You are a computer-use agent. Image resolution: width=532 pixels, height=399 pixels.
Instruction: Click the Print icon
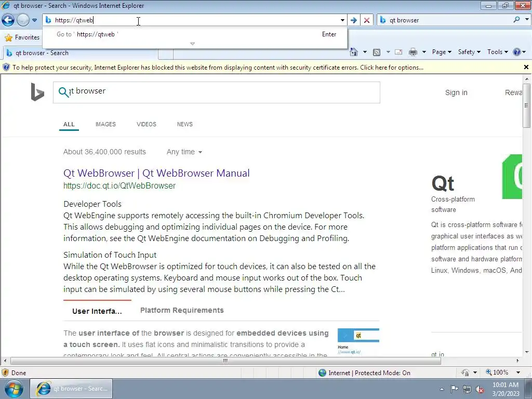(x=413, y=52)
